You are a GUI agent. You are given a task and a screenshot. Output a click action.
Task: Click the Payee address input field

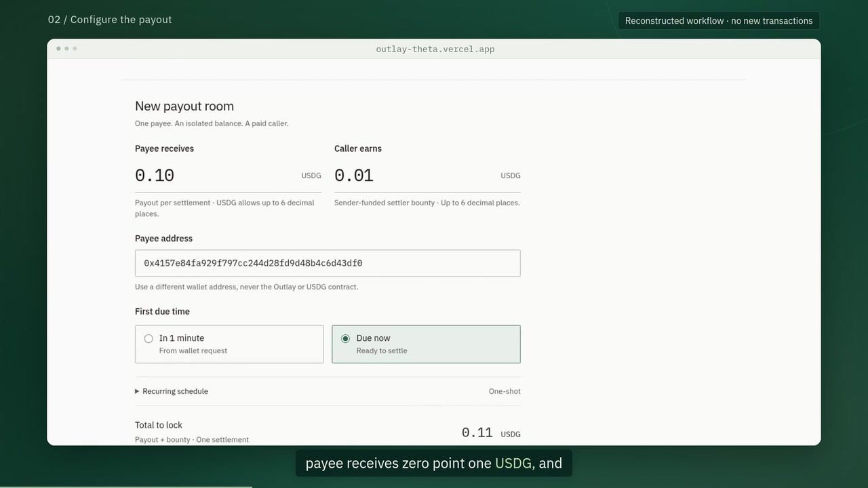click(328, 263)
